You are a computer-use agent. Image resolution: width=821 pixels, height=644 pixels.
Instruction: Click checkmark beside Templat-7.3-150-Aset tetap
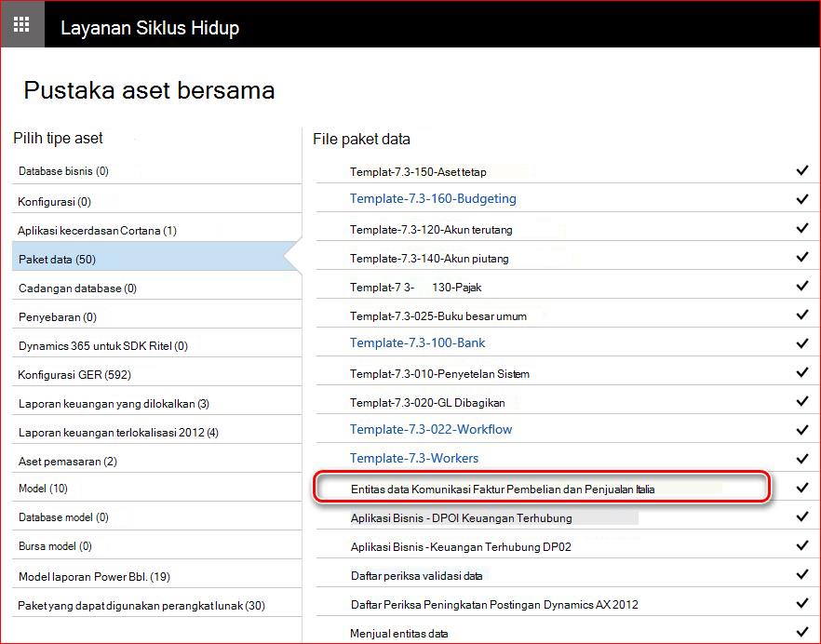pos(802,170)
